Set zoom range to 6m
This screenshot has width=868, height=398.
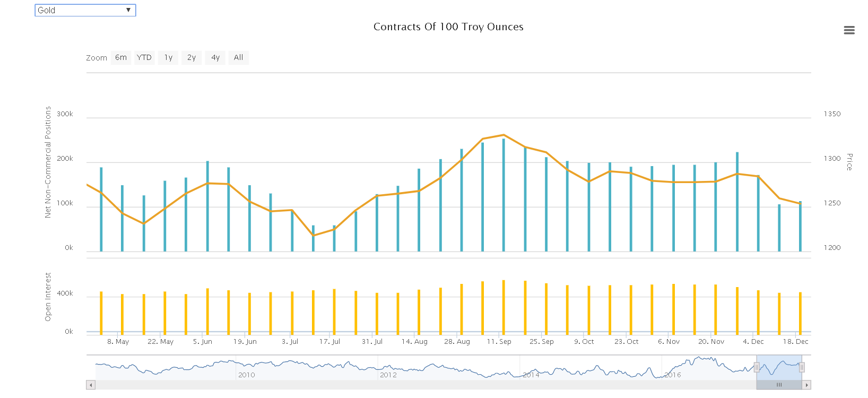(121, 57)
